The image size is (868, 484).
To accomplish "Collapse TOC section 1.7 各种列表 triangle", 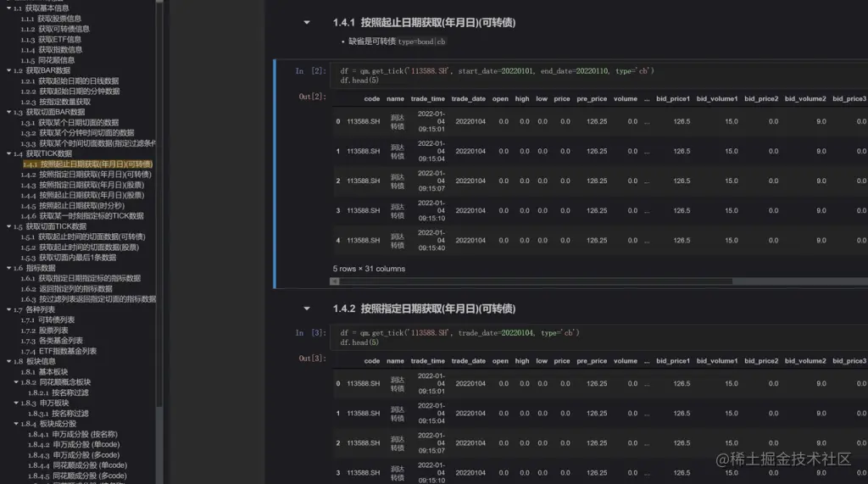I will point(8,309).
